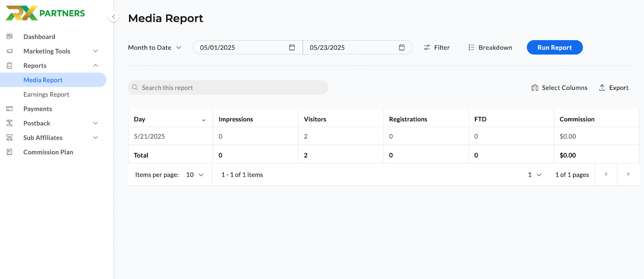Image resolution: width=644 pixels, height=279 pixels.
Task: Collapse sidebar using the arrow button
Action: (x=114, y=17)
